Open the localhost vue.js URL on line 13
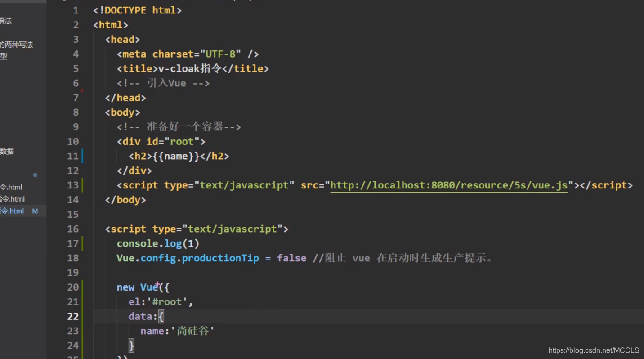 point(449,185)
